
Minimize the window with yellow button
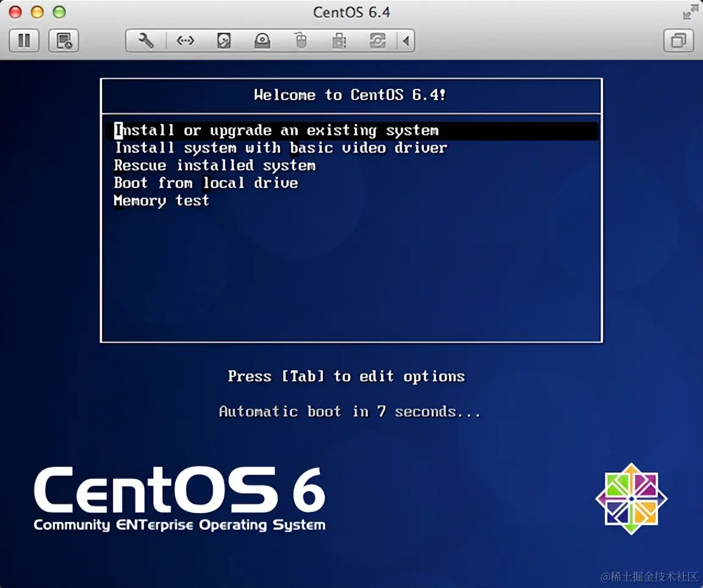click(37, 12)
